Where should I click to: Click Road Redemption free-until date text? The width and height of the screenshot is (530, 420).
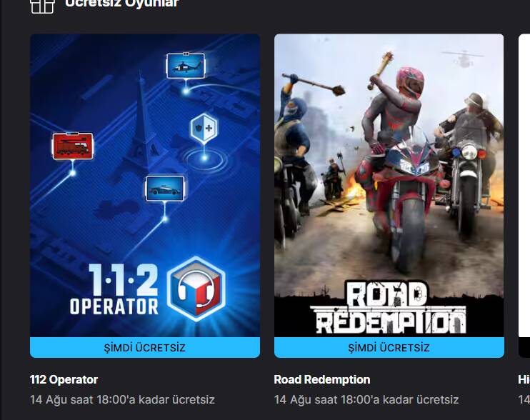point(366,400)
